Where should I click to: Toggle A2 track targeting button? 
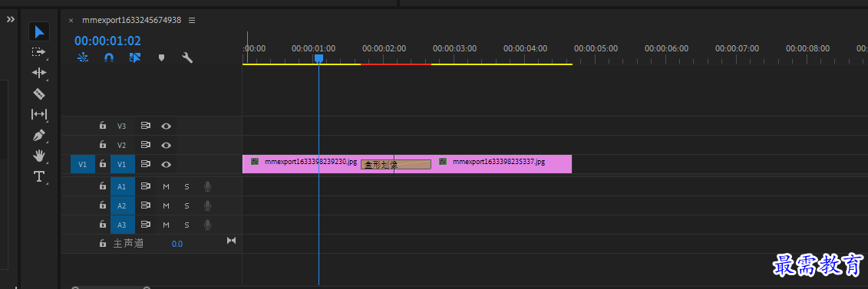(x=122, y=205)
